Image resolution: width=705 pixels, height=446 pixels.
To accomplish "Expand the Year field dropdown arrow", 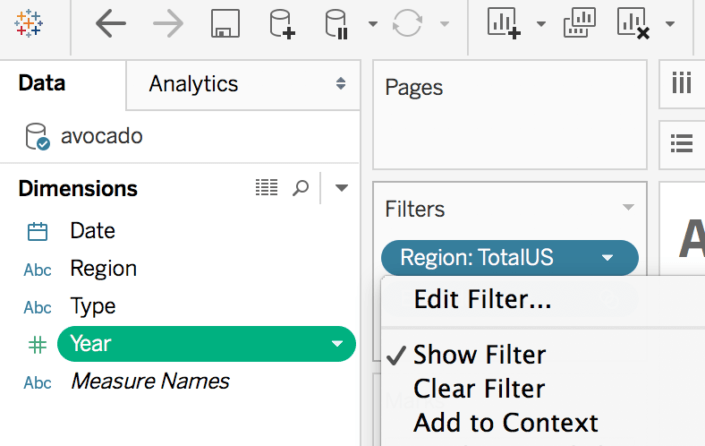I will tap(337, 344).
